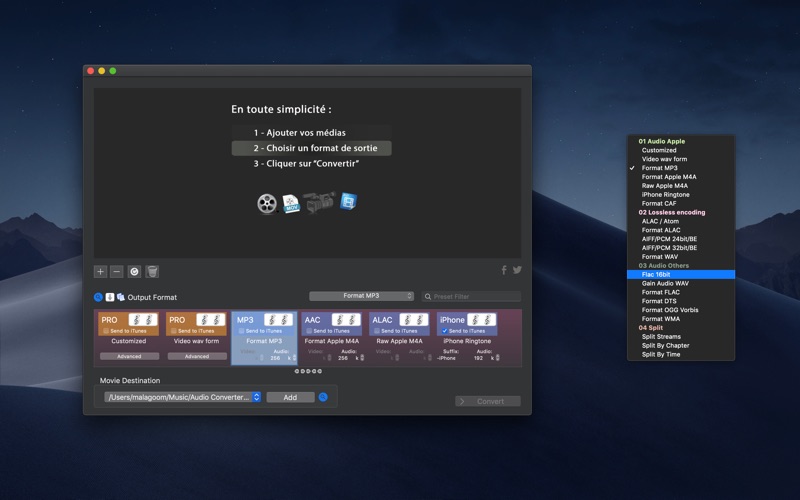Open the Format MP3 preset dropdown

pos(361,296)
